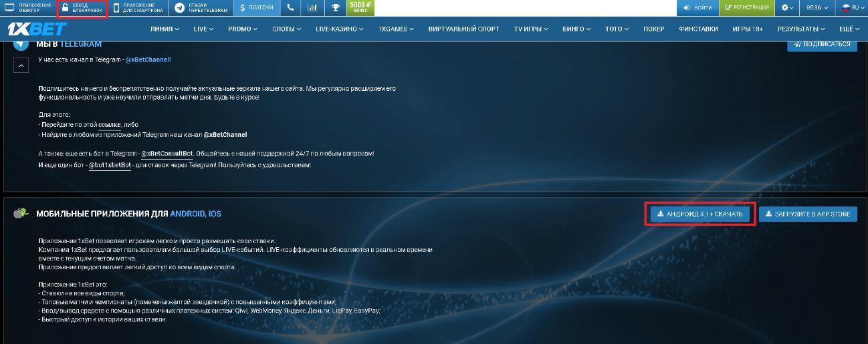Open desktop applications monitor icon
868x344 pixels.
click(x=9, y=8)
